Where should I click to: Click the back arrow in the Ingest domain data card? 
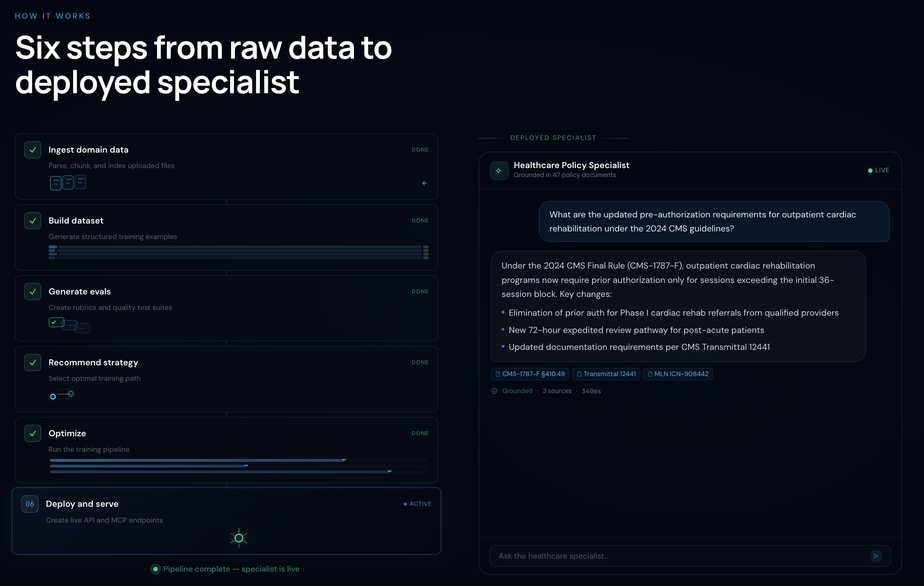[x=424, y=183]
